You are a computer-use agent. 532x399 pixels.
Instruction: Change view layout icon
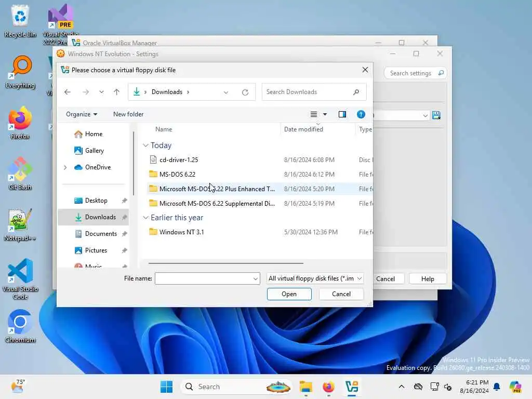coord(313,114)
